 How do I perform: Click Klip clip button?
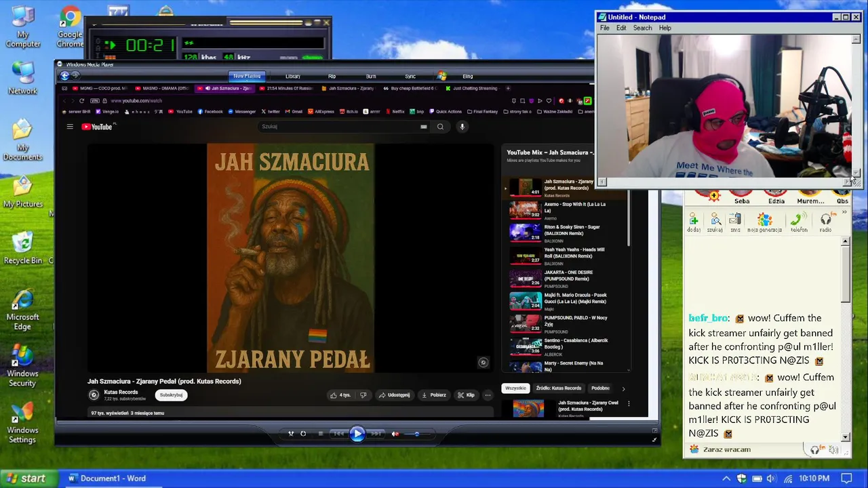(466, 395)
